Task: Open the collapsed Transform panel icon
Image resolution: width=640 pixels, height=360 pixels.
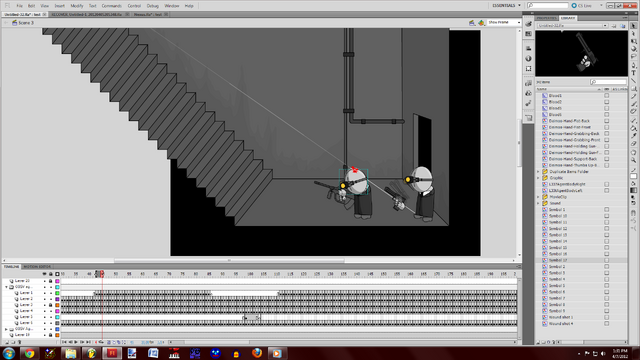Action: point(529,69)
